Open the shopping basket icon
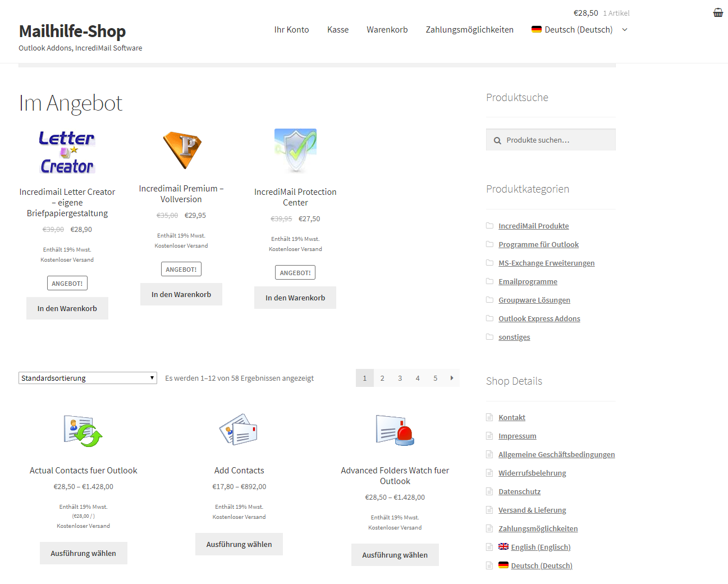This screenshot has width=728, height=584. click(718, 12)
